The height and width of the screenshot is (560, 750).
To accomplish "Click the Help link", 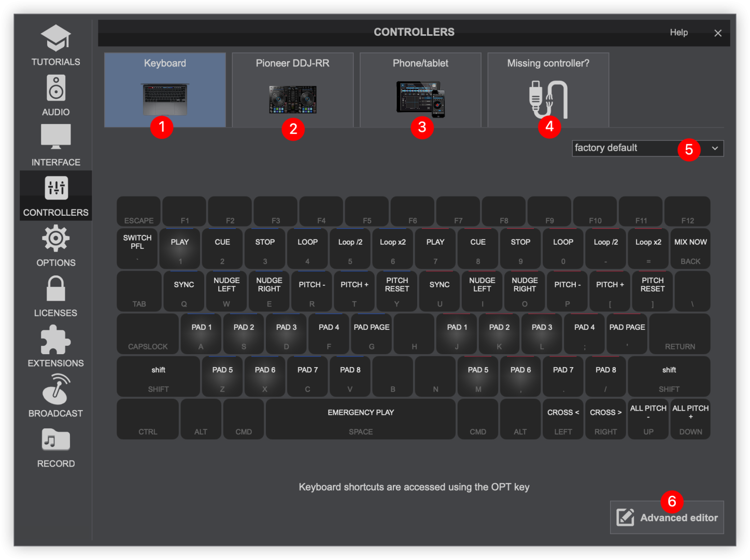I will (678, 33).
